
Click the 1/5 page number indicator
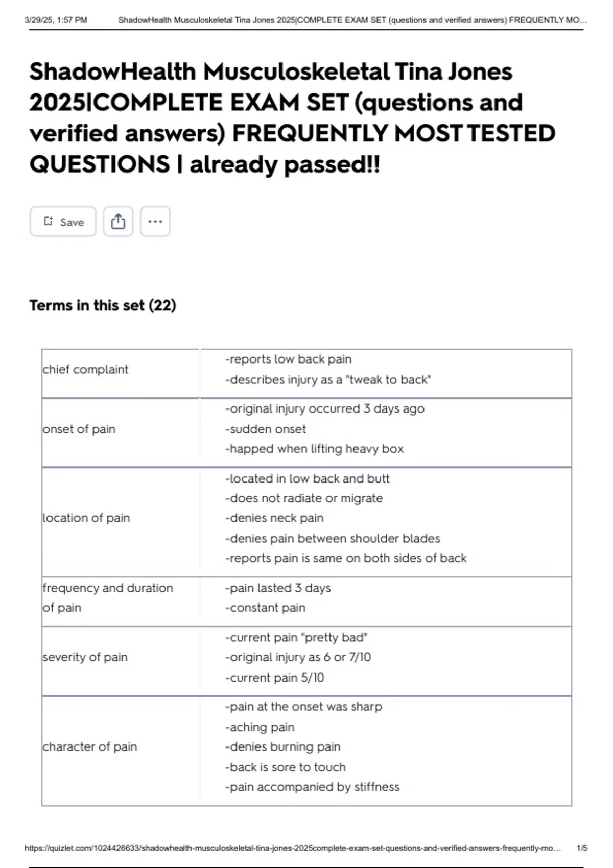click(582, 848)
